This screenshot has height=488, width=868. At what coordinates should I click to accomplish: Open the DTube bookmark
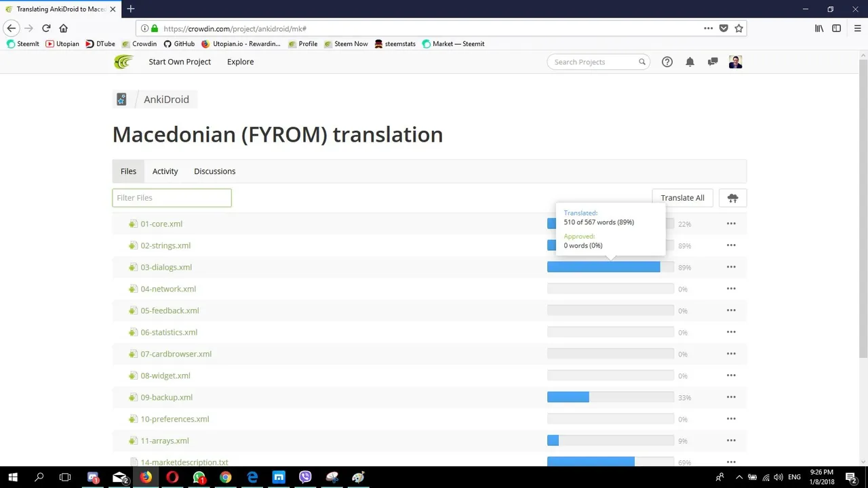tap(100, 44)
